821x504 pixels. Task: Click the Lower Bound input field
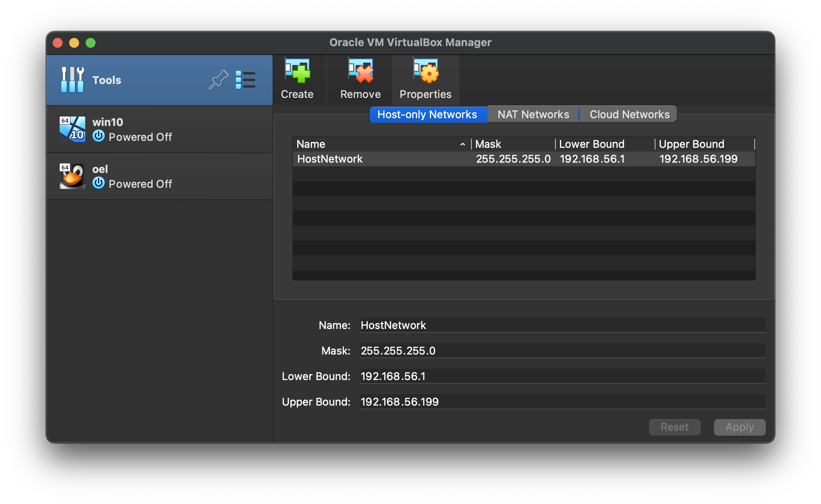click(x=562, y=376)
